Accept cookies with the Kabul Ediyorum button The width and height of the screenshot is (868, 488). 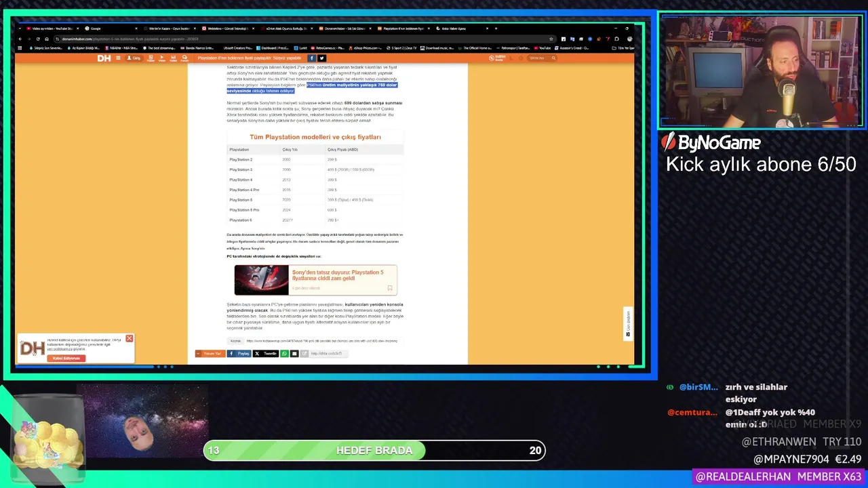66,358
